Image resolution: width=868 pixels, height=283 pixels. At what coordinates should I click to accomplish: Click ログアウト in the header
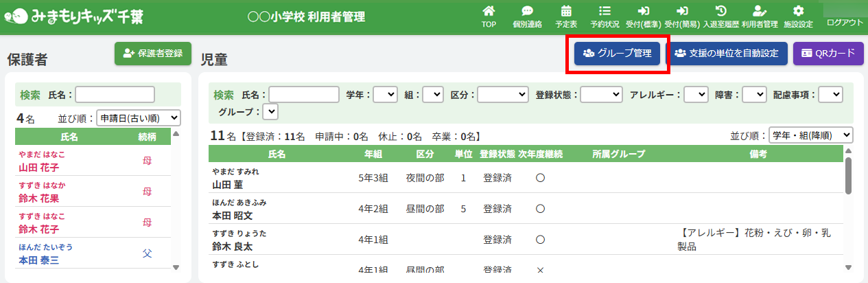845,23
